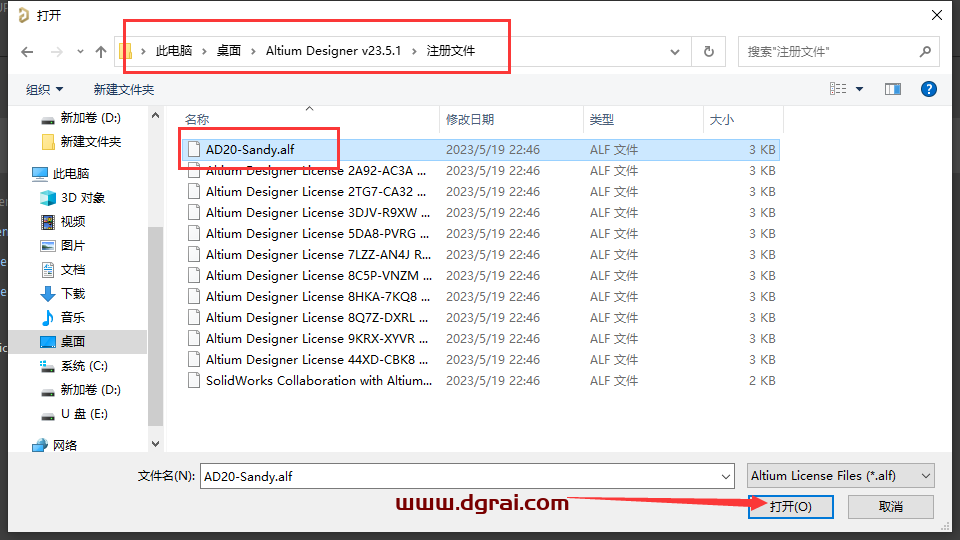Close the 打开 dialog window
Screen dimensions: 960x540
(x=937, y=15)
